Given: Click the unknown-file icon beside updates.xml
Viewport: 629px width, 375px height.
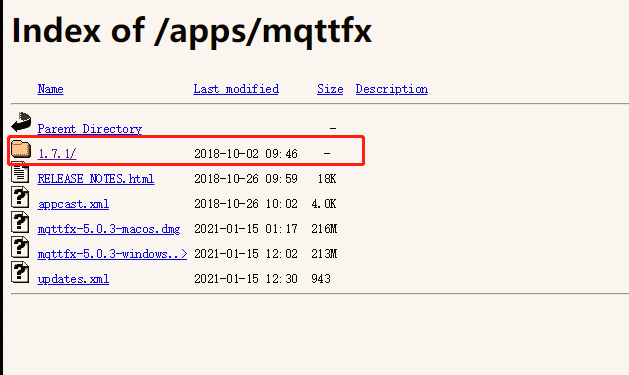Looking at the screenshot, I should tap(20, 272).
